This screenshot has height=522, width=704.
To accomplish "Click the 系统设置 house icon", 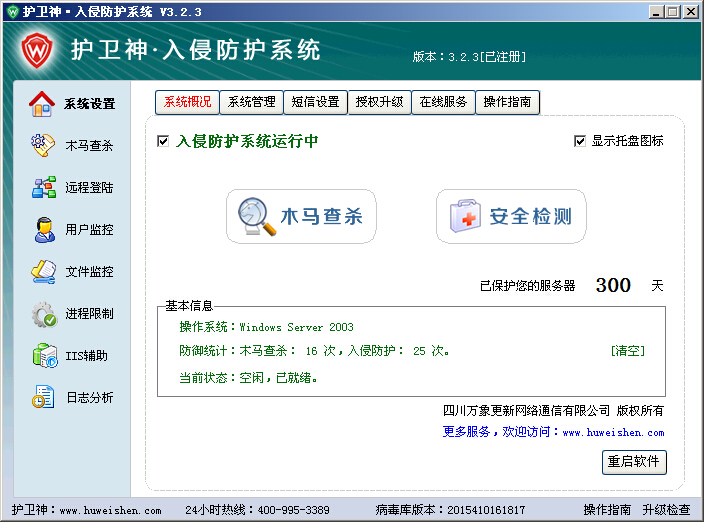I will [x=42, y=104].
